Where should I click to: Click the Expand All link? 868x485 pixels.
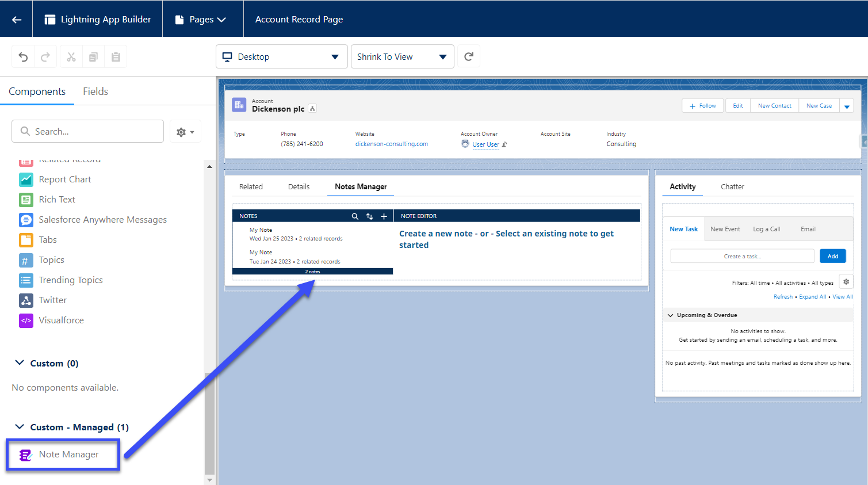click(812, 296)
